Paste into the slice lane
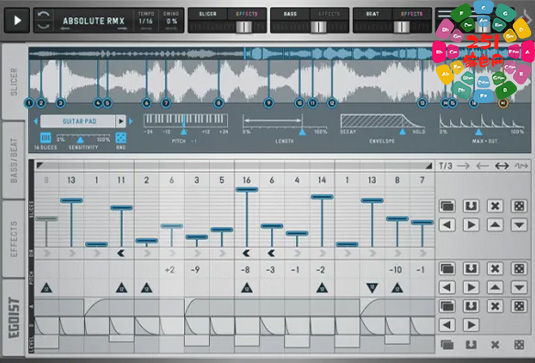Screen dimensions: 535x363 click(471, 206)
